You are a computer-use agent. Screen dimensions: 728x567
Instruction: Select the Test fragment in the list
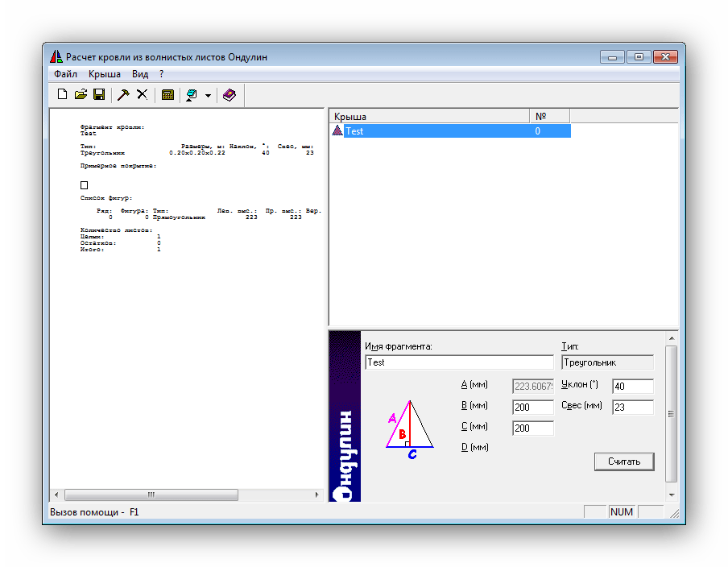coord(354,131)
